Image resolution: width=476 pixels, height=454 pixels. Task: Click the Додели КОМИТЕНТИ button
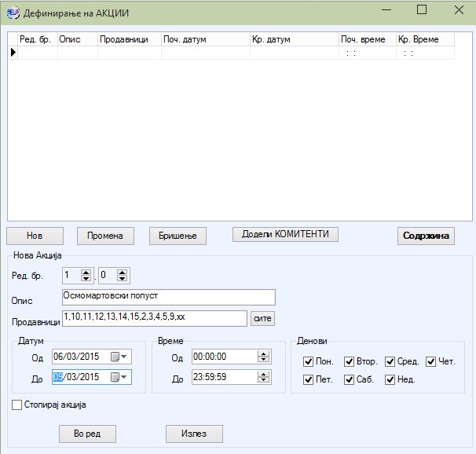pos(285,234)
